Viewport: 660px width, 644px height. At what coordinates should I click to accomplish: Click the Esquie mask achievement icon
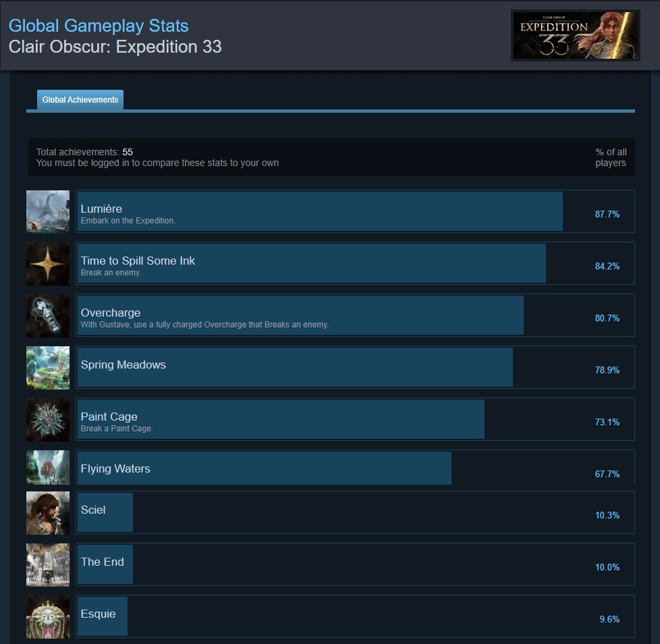coord(47,616)
